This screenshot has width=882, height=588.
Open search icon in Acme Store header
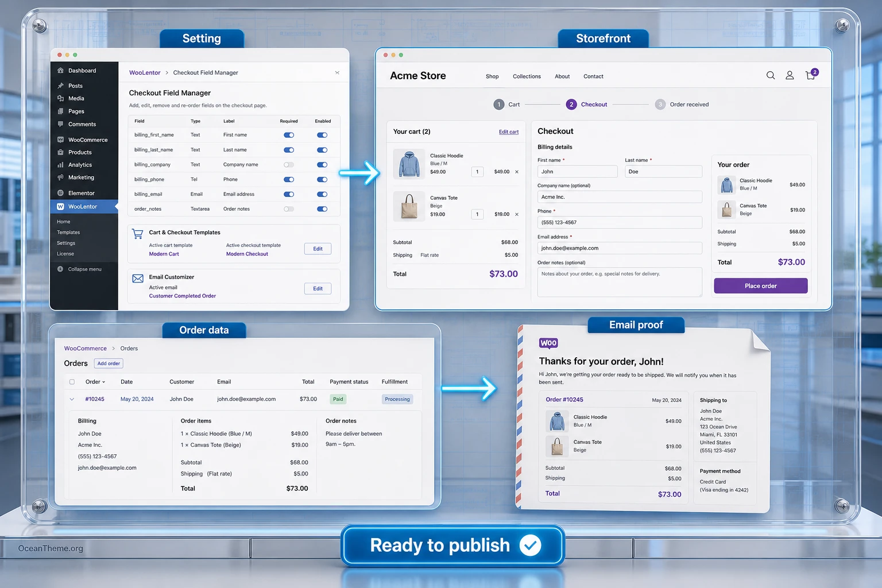pos(771,75)
